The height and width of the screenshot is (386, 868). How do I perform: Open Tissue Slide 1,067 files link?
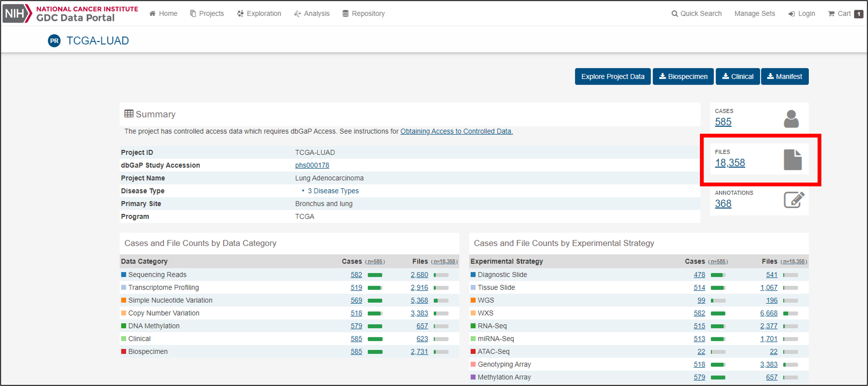(x=769, y=288)
